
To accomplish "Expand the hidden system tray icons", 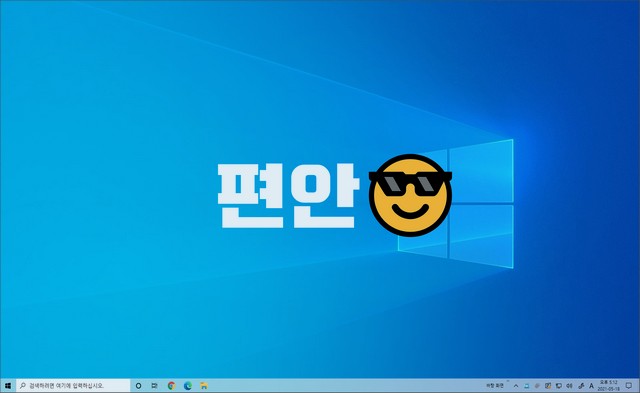I will [516, 386].
